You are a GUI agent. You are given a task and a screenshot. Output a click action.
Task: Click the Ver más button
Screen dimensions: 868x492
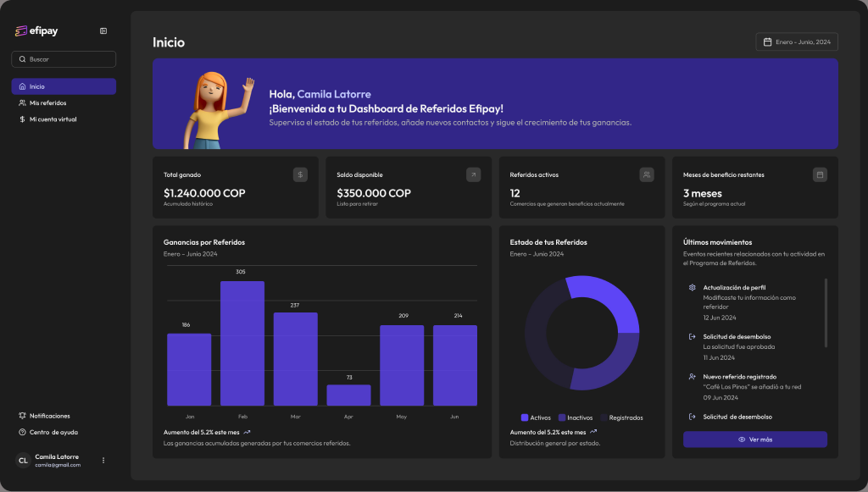[755, 439]
